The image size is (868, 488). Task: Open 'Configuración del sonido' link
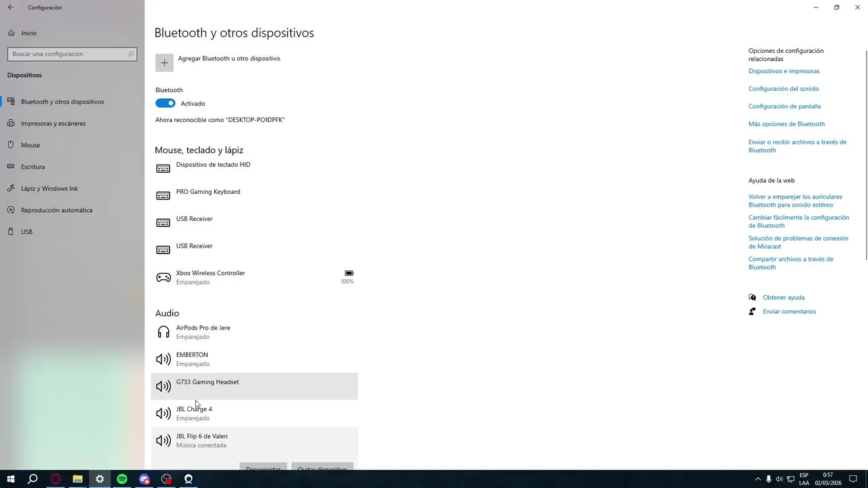[x=783, y=89]
